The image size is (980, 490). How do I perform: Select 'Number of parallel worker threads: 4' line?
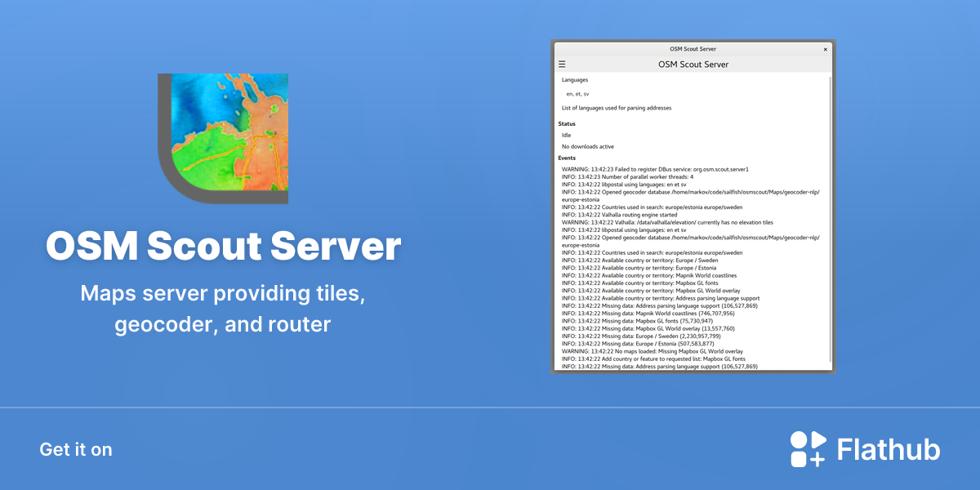pos(627,176)
